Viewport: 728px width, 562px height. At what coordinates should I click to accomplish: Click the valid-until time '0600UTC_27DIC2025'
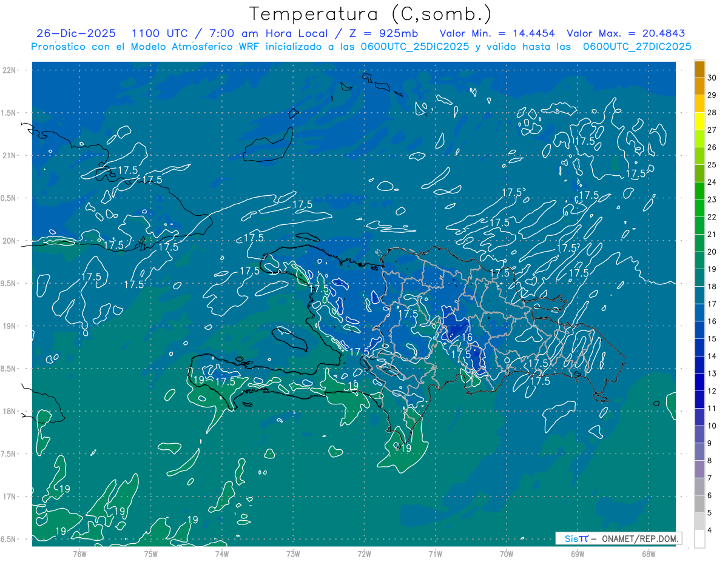point(637,46)
